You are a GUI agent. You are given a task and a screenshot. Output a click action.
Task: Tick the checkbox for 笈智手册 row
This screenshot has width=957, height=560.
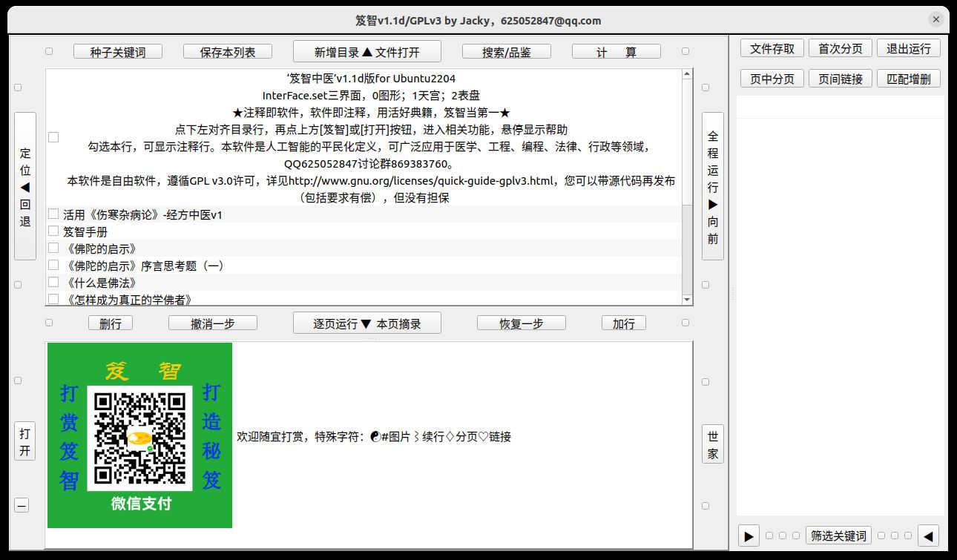point(53,231)
